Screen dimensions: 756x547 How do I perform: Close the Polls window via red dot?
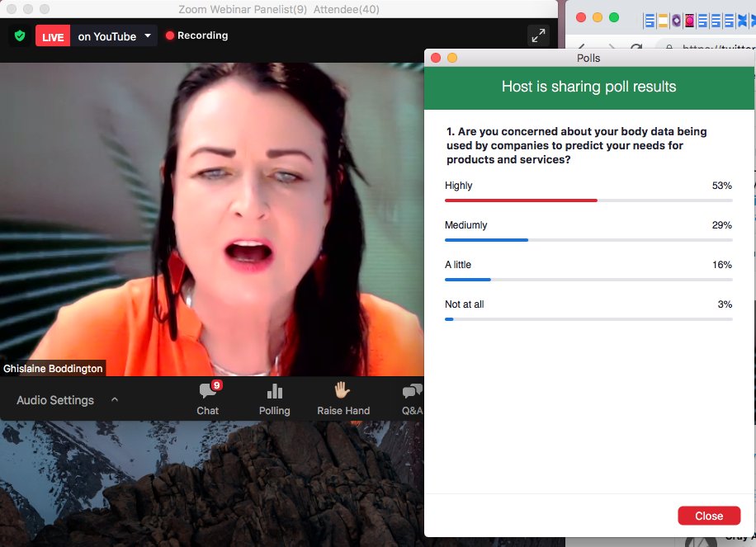coord(436,58)
